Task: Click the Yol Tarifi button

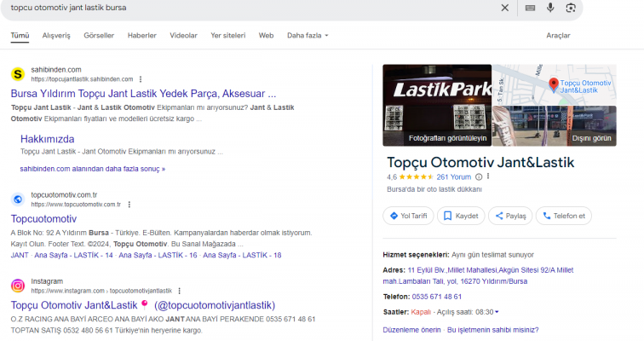Action: coord(408,216)
